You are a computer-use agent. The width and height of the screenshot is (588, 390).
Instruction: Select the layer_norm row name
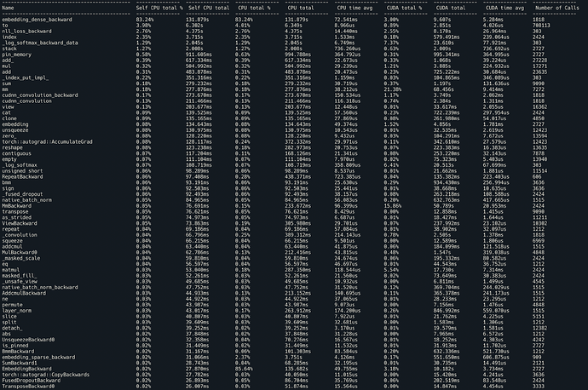(17, 311)
